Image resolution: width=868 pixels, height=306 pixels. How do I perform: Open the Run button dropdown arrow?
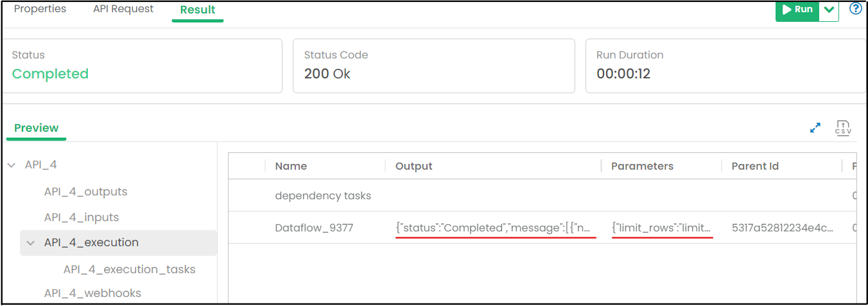pos(829,10)
